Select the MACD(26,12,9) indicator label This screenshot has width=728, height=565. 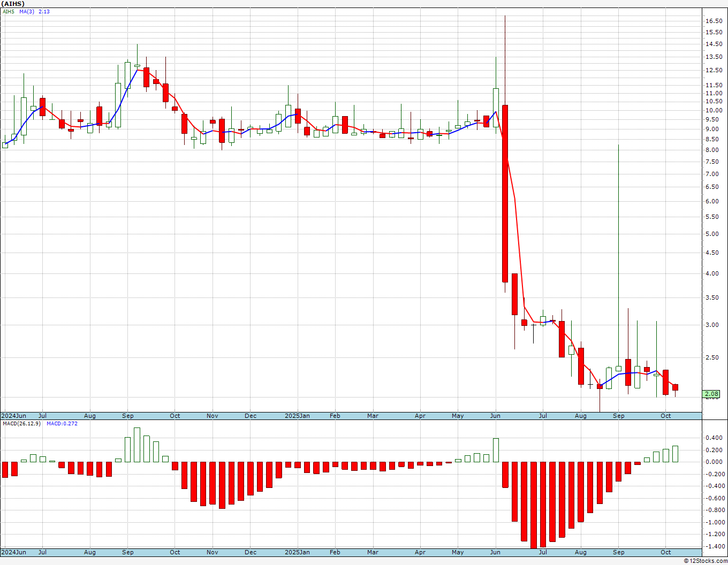pos(22,424)
